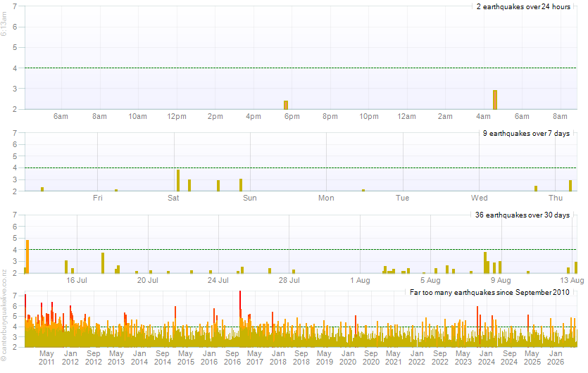This screenshot has width=588, height=373.
Task: Click the bar just before Sun
Action: point(241,185)
